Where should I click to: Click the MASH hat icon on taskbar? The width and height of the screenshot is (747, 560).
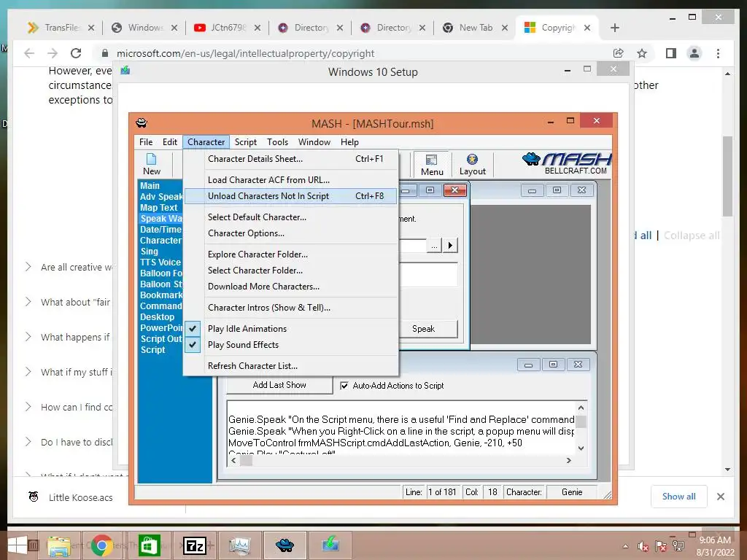[x=285, y=545]
